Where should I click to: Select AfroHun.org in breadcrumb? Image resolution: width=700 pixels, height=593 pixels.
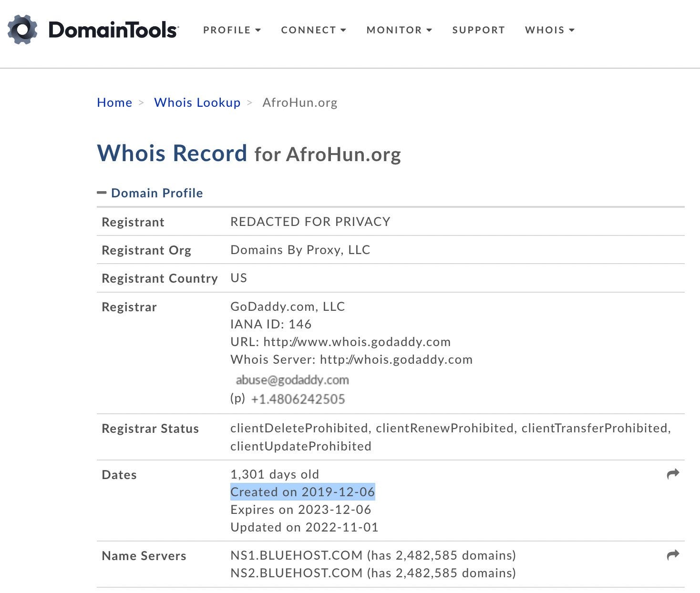click(x=300, y=102)
